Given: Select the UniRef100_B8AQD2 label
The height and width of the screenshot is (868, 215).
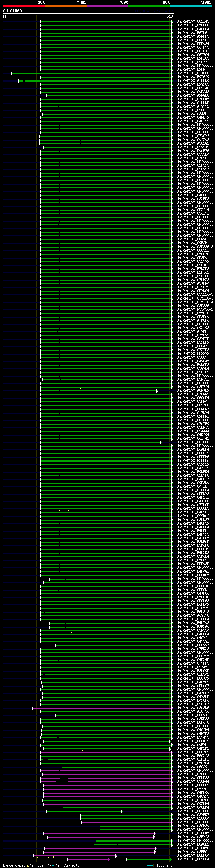Looking at the screenshot, I should (193, 845).
